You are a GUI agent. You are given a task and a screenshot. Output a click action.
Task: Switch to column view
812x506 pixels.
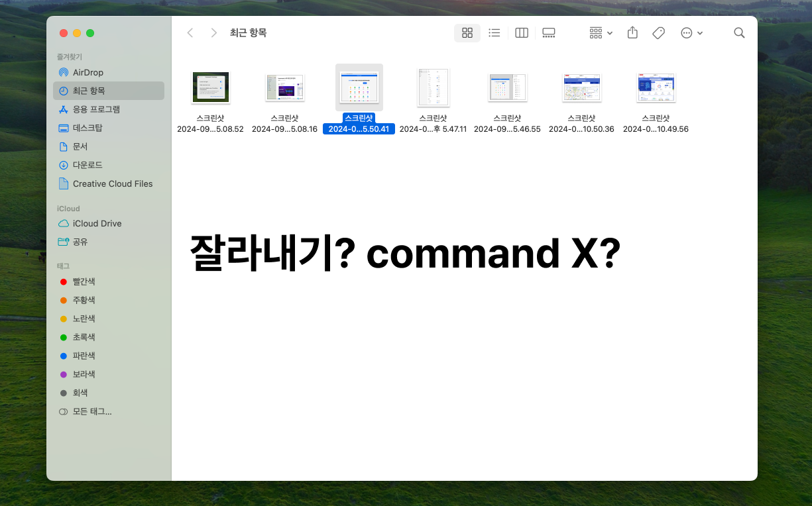pos(522,32)
